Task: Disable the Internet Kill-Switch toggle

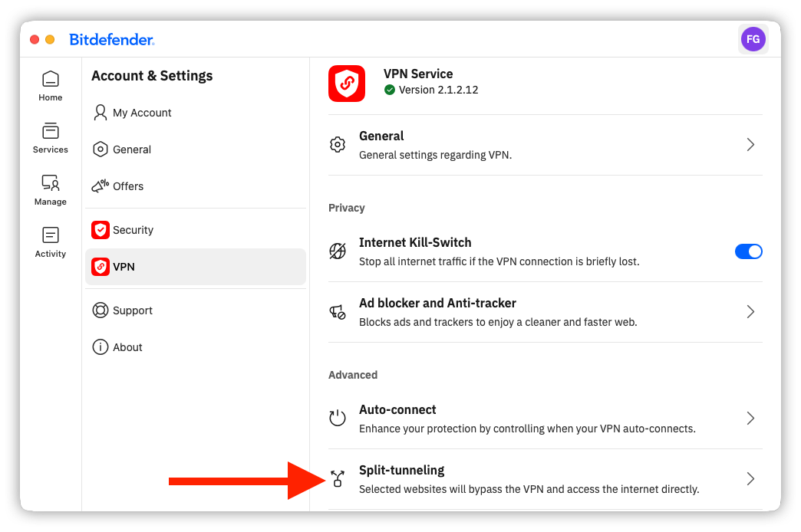Action: (748, 251)
